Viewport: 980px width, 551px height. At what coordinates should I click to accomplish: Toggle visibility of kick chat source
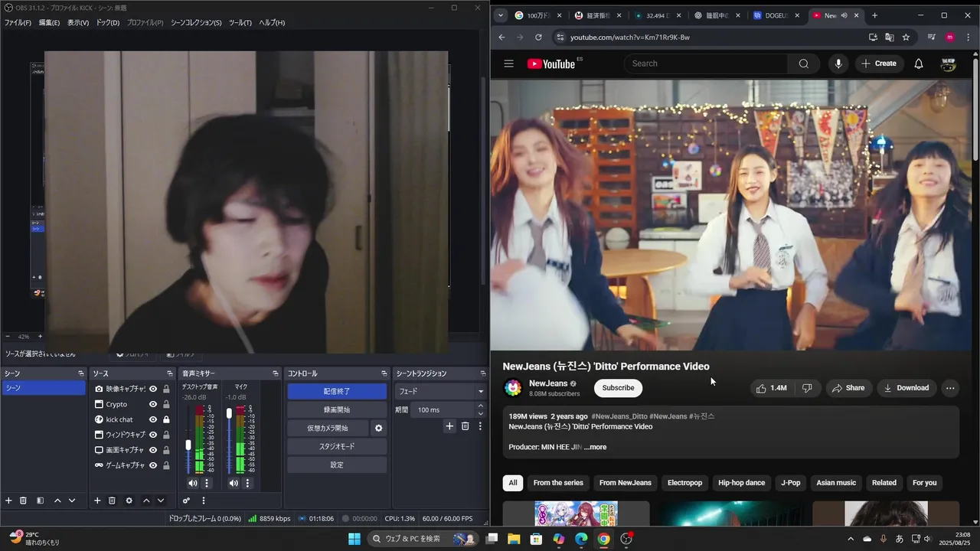153,419
